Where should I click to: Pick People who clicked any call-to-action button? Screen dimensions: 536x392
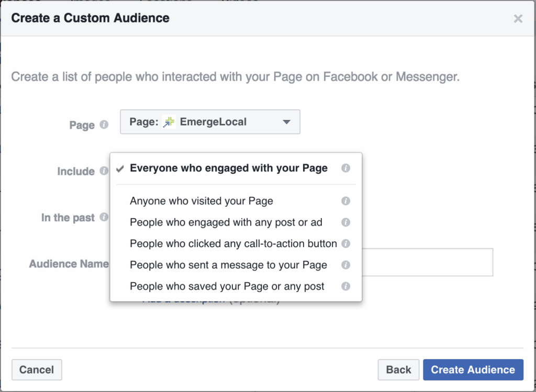[x=233, y=244]
